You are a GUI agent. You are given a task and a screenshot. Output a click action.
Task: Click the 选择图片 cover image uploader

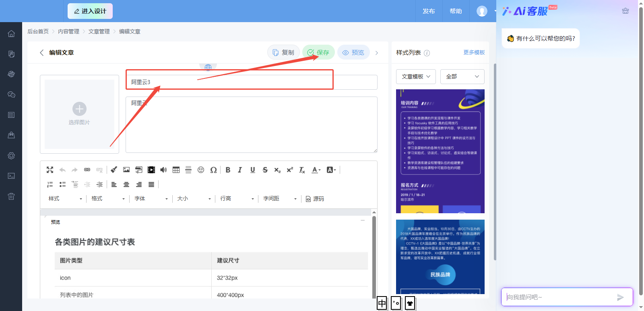pyautogui.click(x=79, y=114)
